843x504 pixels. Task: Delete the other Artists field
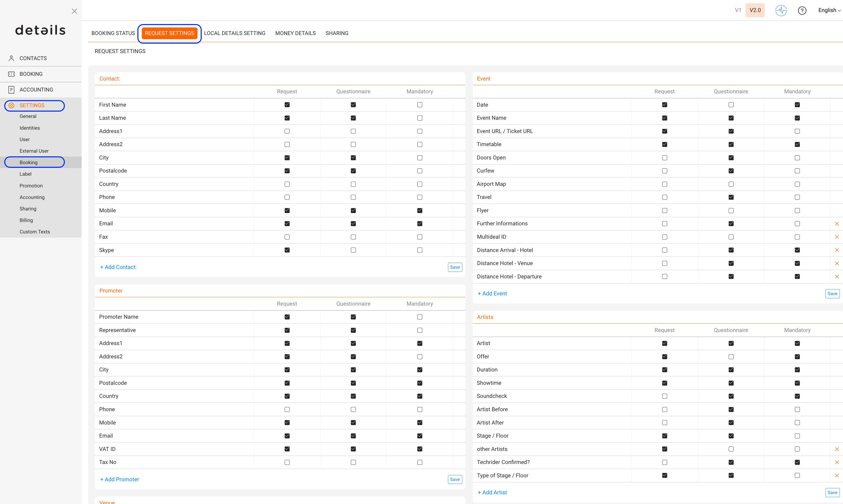836,449
